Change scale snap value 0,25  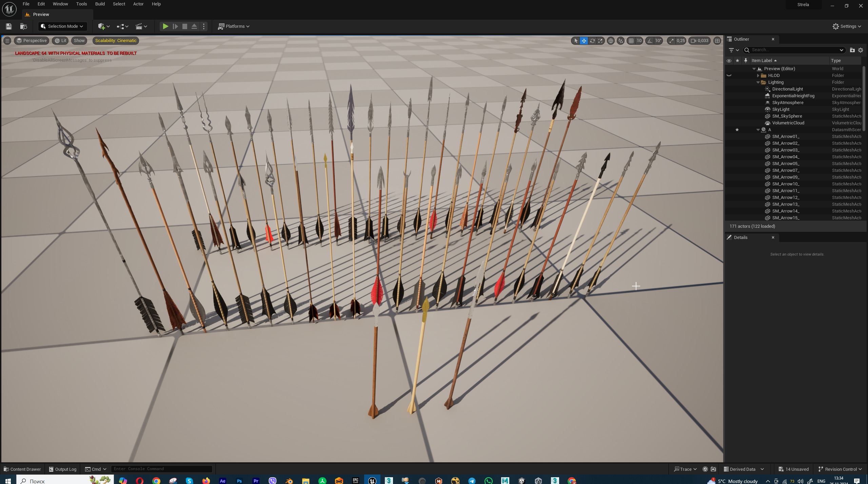(x=680, y=41)
